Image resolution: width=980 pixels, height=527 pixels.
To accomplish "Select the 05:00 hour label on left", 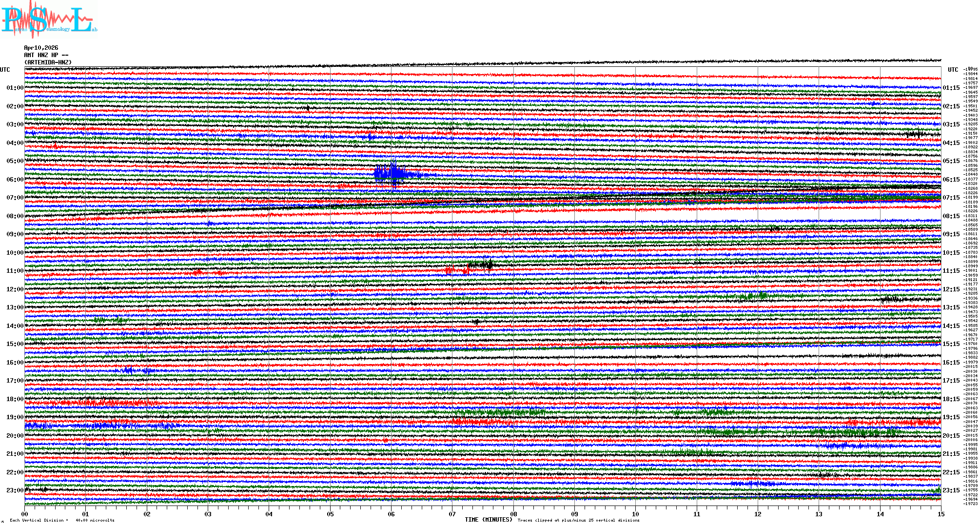I will 15,161.
